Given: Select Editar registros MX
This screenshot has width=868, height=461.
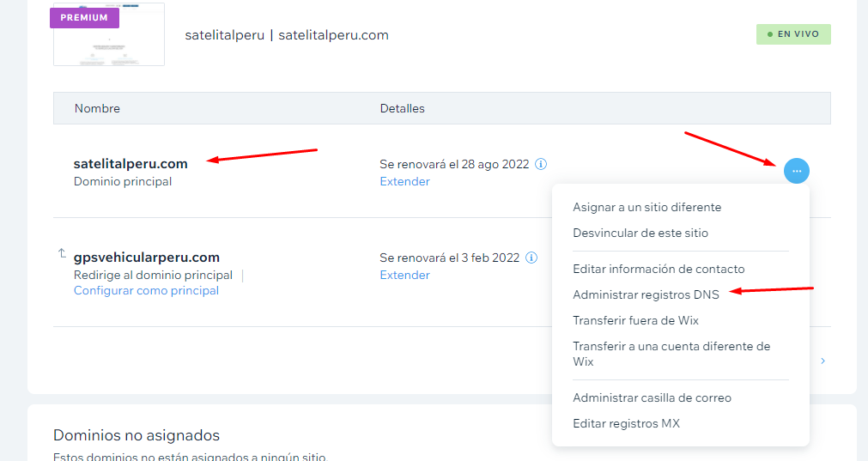Looking at the screenshot, I should [626, 423].
